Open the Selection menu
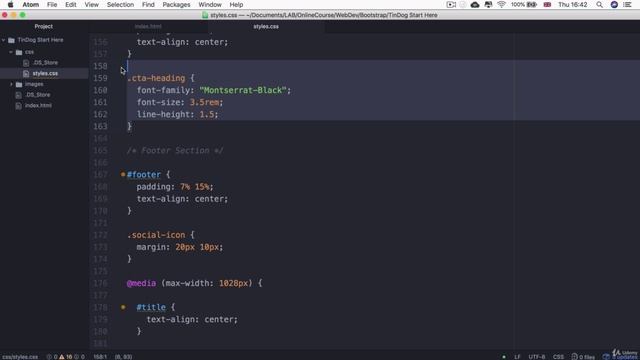This screenshot has height=360, width=640. pyautogui.click(x=120, y=4)
